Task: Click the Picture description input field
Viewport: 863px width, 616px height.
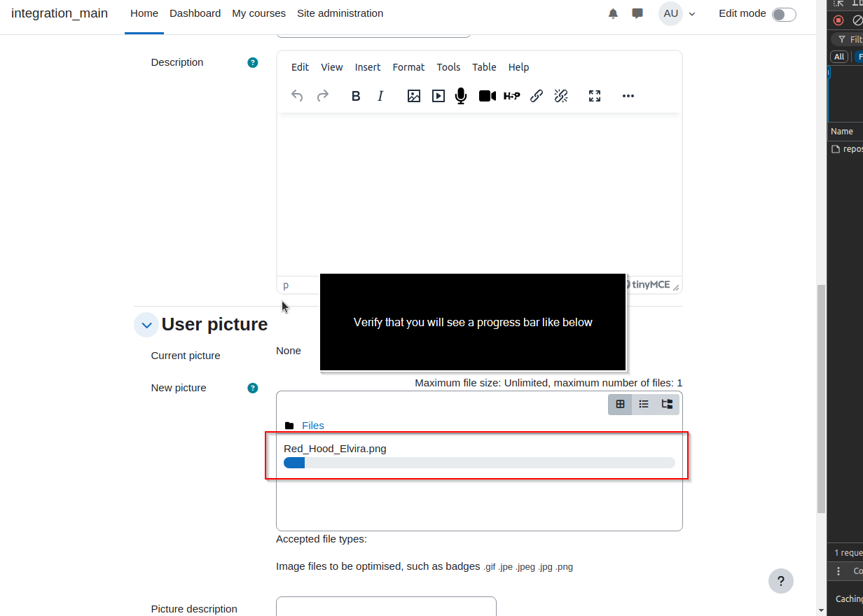Action: click(x=386, y=606)
